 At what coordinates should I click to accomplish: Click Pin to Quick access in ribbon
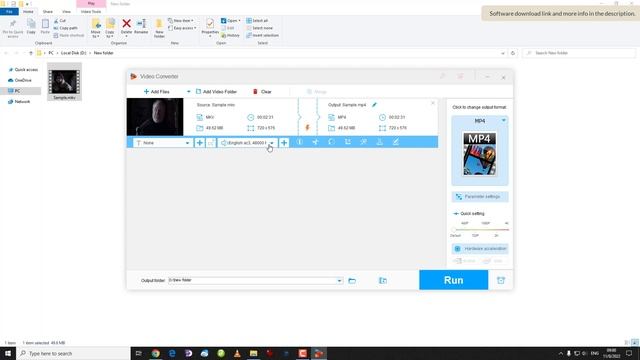pyautogui.click(x=13, y=28)
